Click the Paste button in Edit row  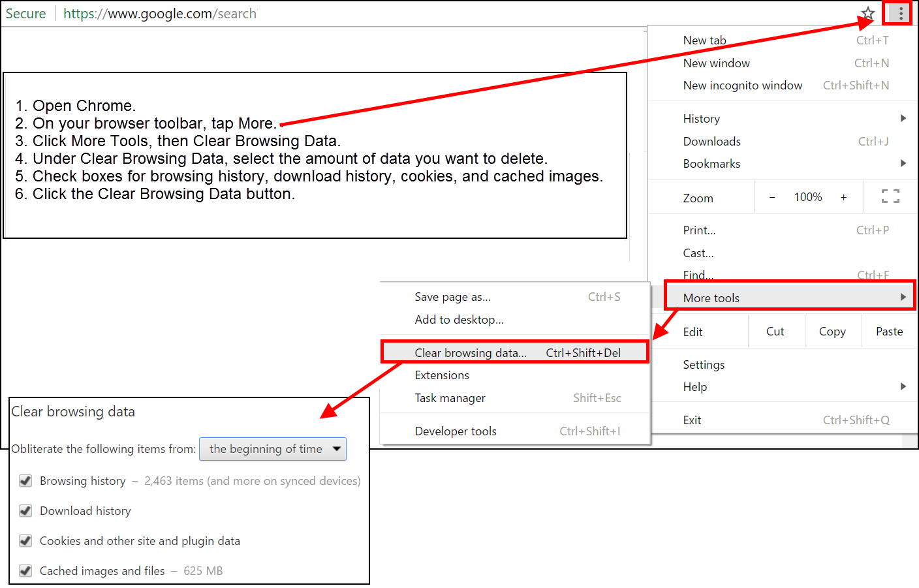tap(889, 332)
